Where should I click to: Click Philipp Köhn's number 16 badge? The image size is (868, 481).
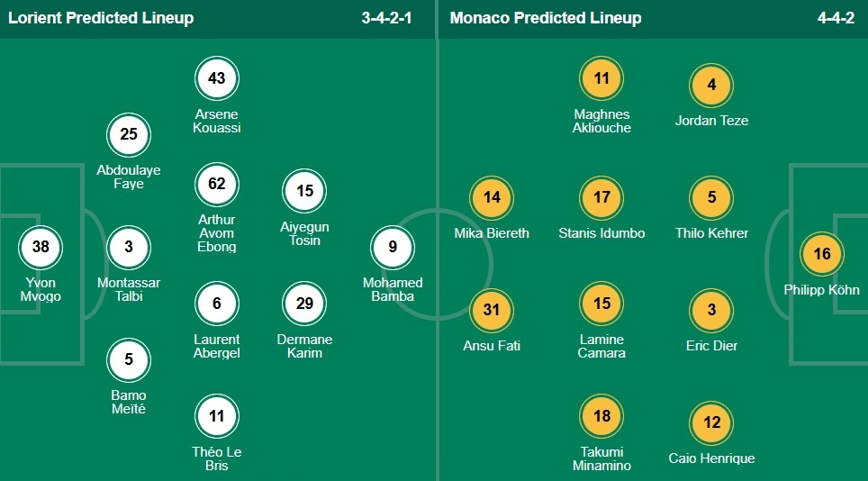coord(822,254)
